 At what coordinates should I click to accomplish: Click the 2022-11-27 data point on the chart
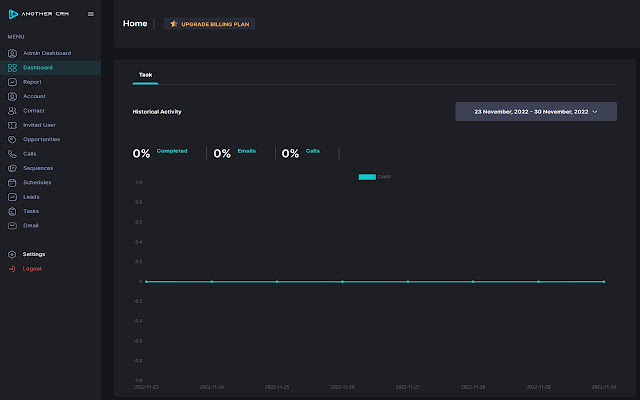(408, 282)
